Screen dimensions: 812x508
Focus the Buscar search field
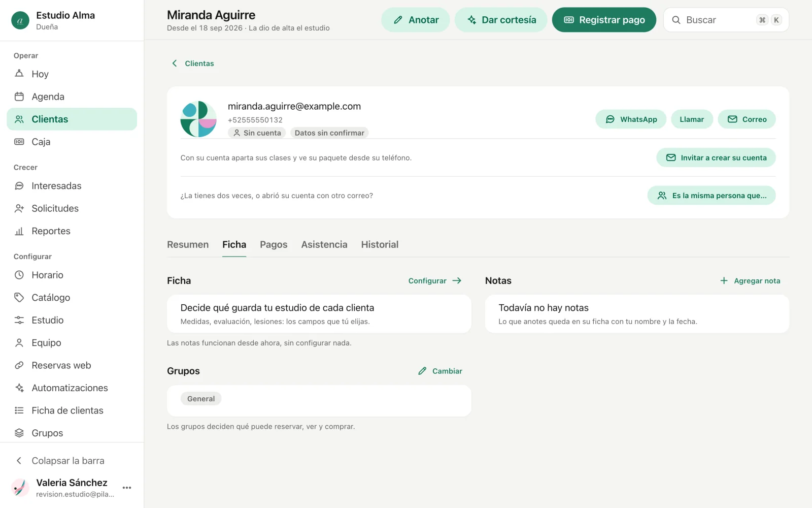point(726,20)
